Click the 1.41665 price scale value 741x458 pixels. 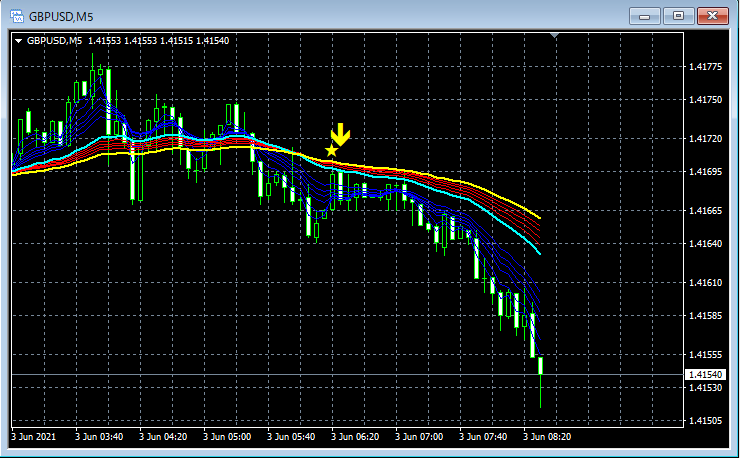705,210
